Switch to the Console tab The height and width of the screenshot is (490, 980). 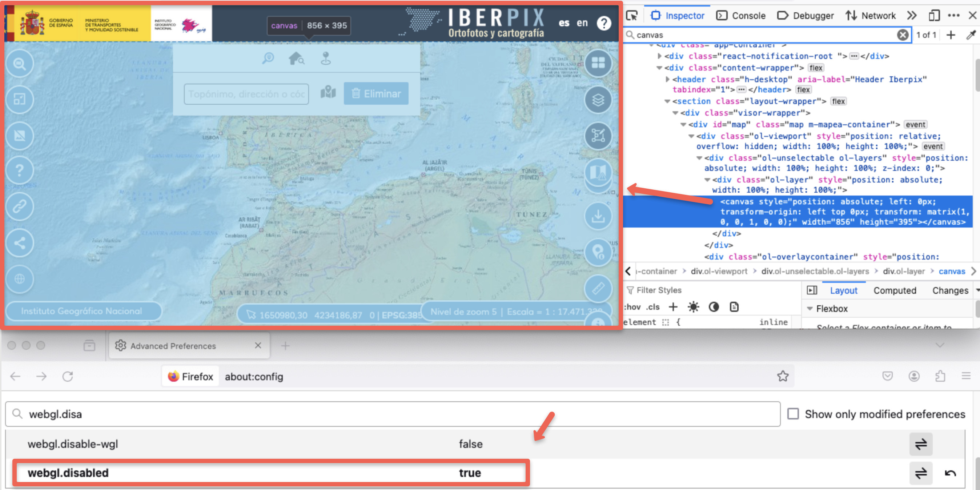coord(741,16)
